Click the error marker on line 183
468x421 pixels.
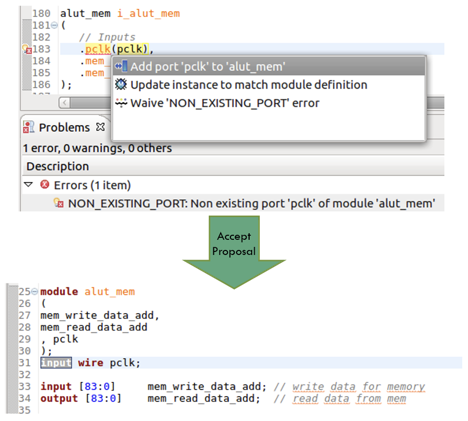(27, 49)
